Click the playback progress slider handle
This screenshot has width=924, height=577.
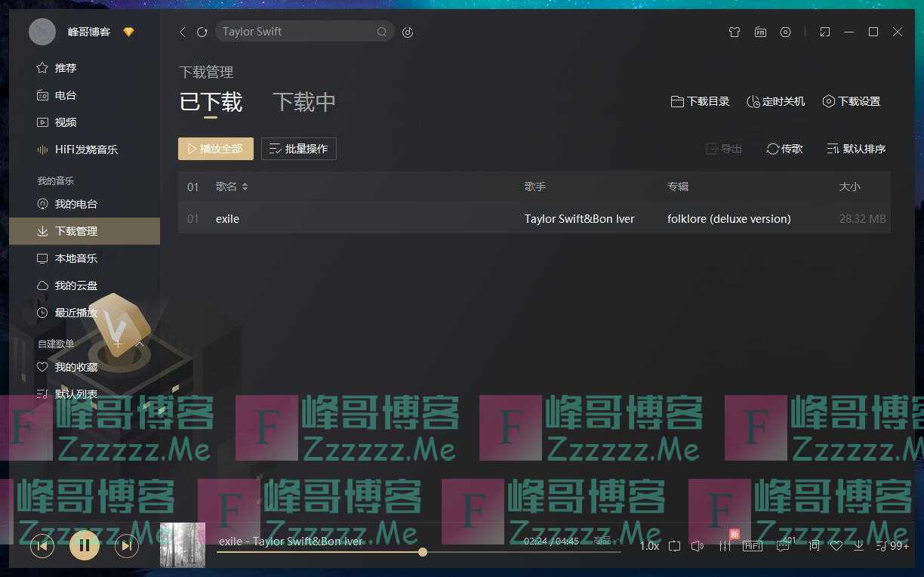[423, 552]
